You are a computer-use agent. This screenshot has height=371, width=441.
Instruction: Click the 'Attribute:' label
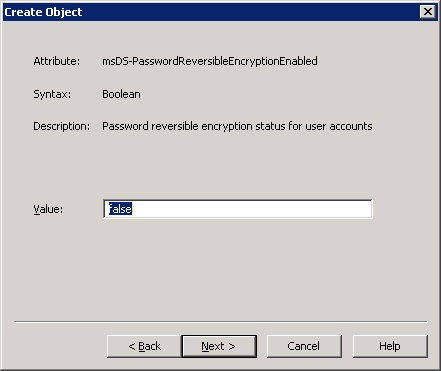click(57, 61)
